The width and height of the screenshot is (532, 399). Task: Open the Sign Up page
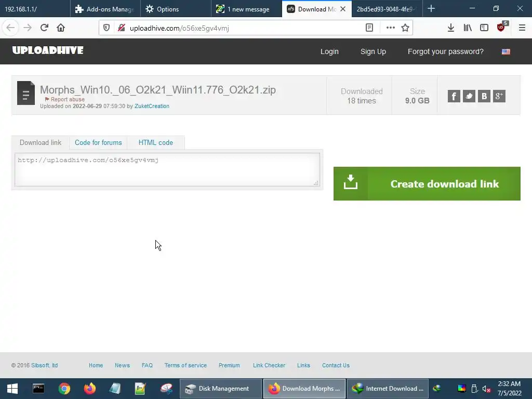[x=373, y=51]
